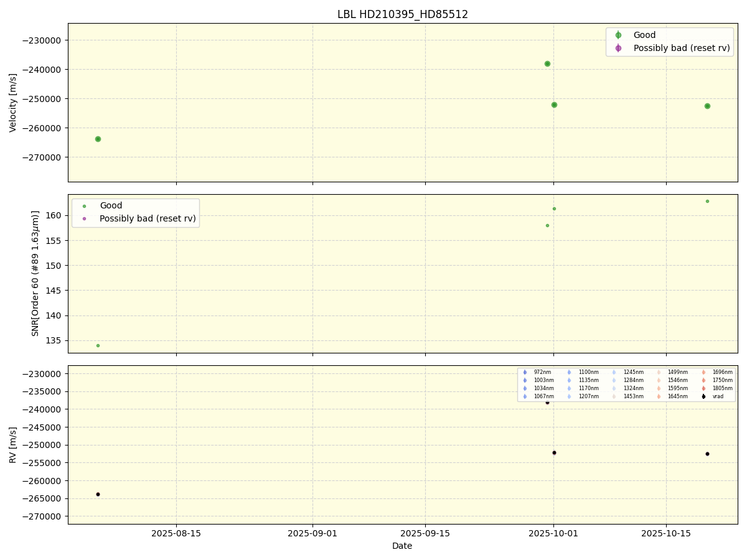Click the Date x-axis label
The height and width of the screenshot is (560, 747).
pyautogui.click(x=402, y=546)
